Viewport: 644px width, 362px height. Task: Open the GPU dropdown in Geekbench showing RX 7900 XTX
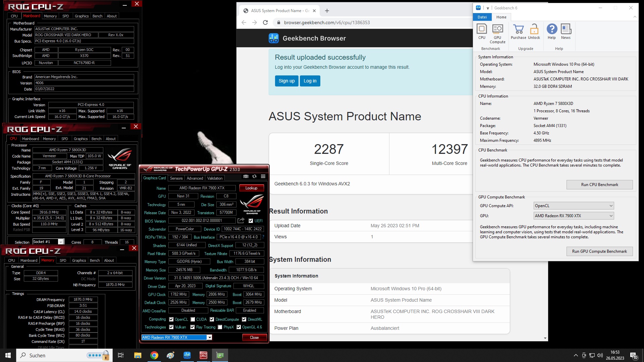574,216
